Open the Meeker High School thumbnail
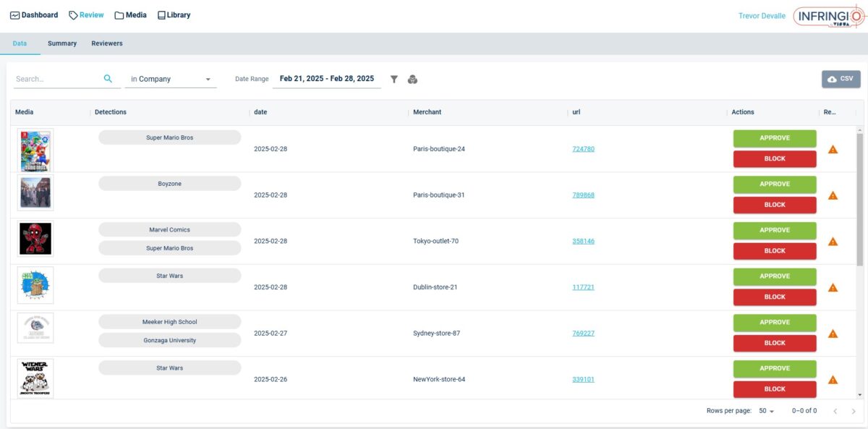Viewport: 868px width, 429px height. pyautogui.click(x=35, y=328)
